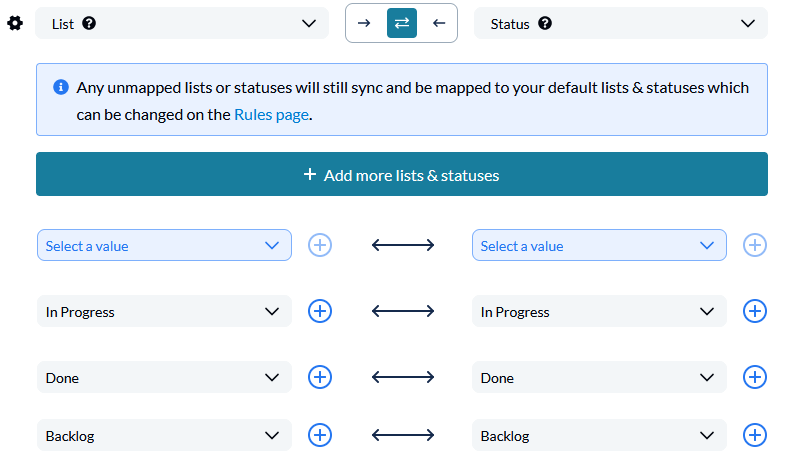Add value next to left In Progress
The width and height of the screenshot is (792, 463).
320,311
